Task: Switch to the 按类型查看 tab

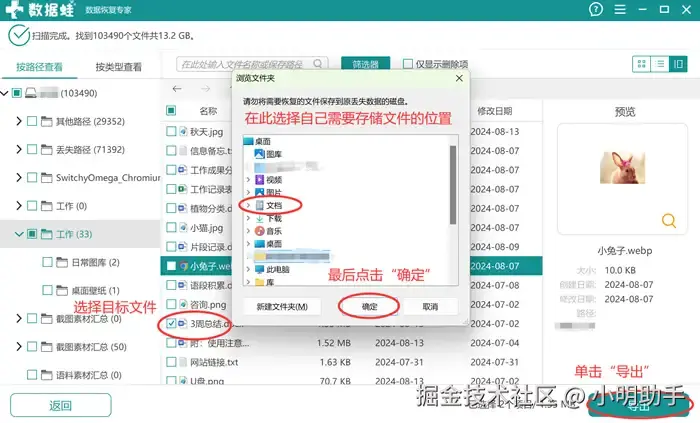Action: click(118, 67)
